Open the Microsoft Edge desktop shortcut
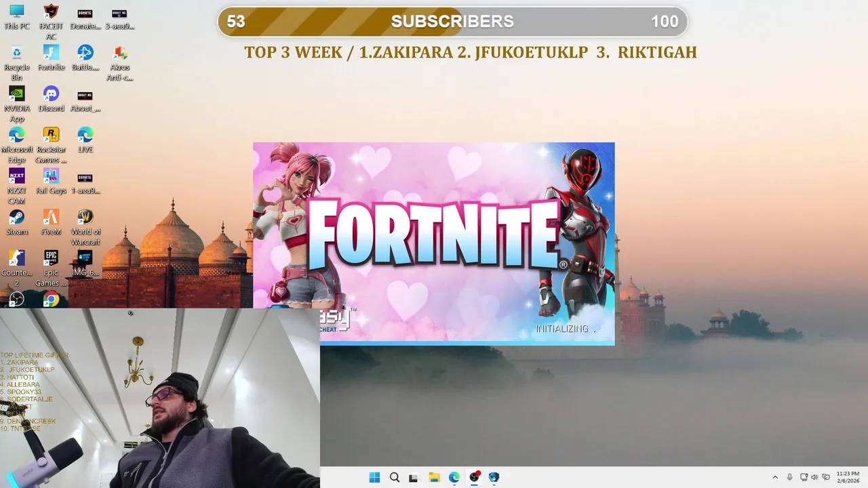Viewport: 868px width, 488px height. point(17,146)
